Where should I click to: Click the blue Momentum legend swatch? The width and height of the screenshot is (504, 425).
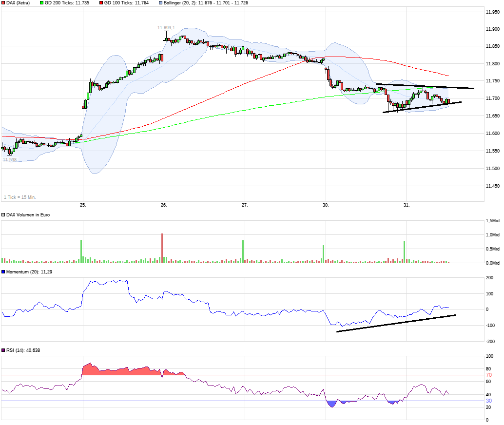[x=3, y=272]
